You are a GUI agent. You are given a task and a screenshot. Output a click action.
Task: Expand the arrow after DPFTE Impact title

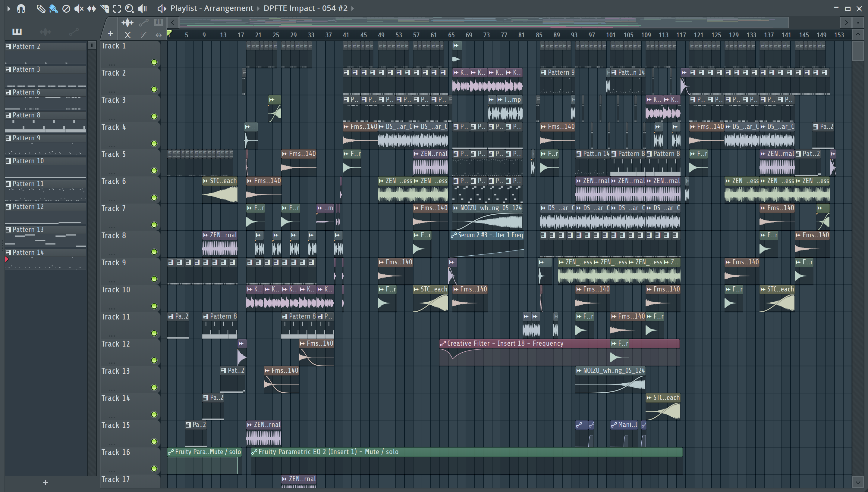[353, 8]
